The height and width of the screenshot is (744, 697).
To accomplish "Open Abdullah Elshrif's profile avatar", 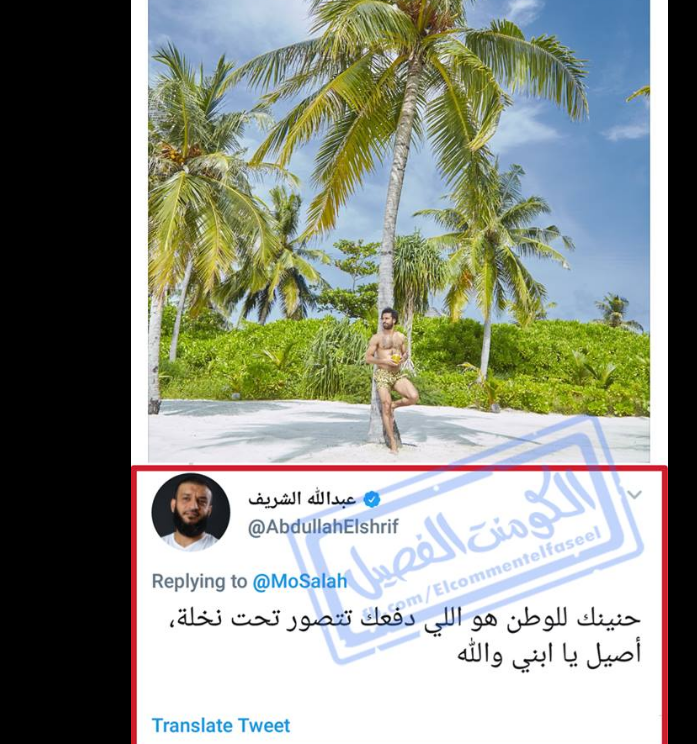I will click(191, 512).
